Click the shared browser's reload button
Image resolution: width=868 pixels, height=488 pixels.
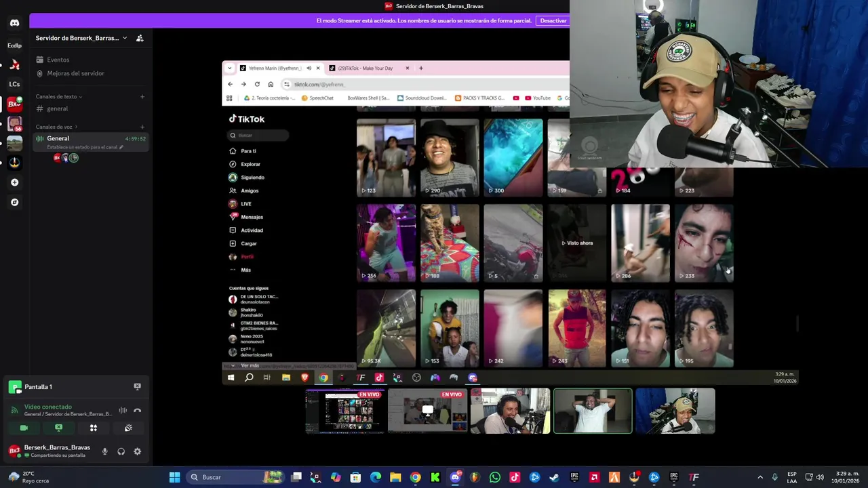point(257,84)
